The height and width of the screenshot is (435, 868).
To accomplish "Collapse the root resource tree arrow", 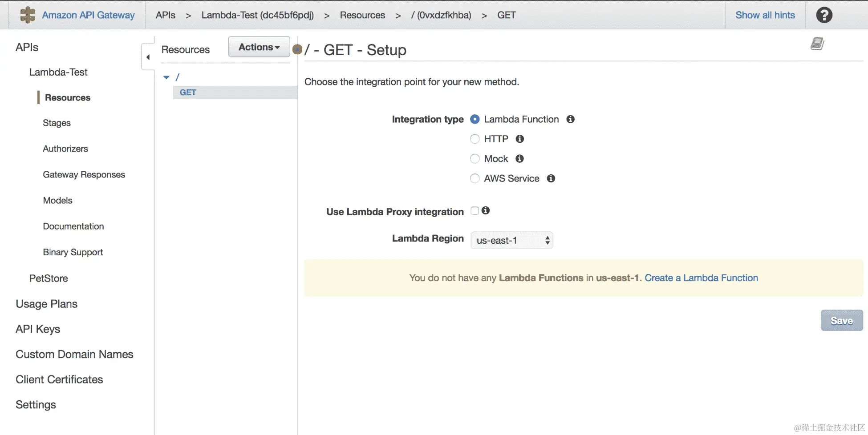I will pos(166,77).
